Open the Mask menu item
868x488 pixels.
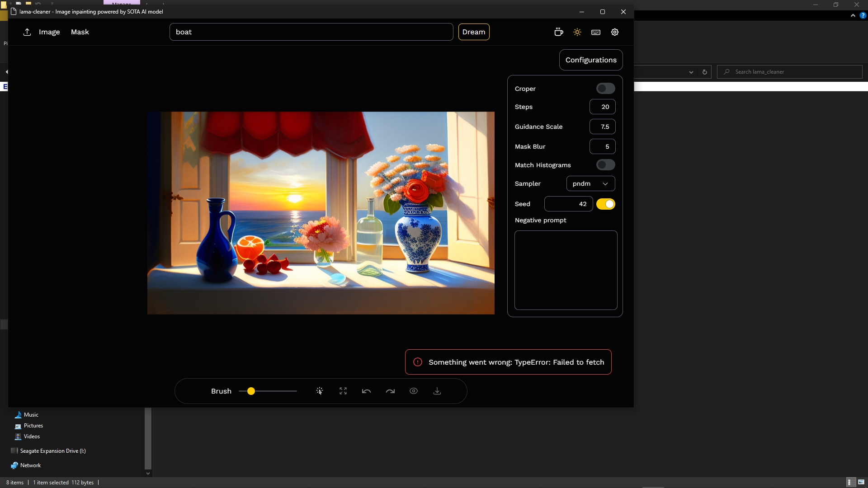(x=80, y=32)
